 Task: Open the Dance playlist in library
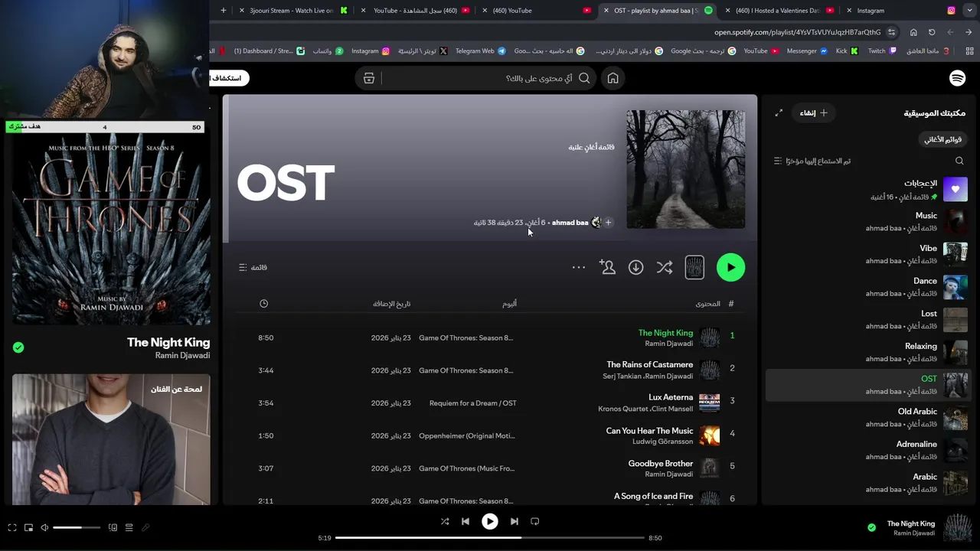click(x=867, y=287)
